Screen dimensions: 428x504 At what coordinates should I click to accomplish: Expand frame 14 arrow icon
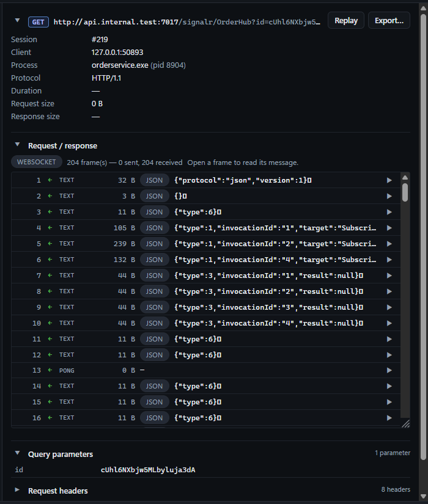[x=389, y=386]
